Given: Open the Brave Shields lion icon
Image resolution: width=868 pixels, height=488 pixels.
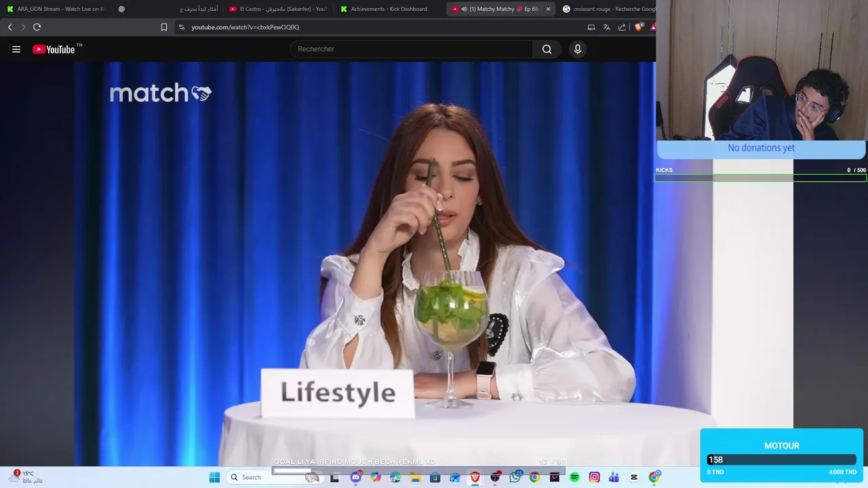Looking at the screenshot, I should (639, 27).
